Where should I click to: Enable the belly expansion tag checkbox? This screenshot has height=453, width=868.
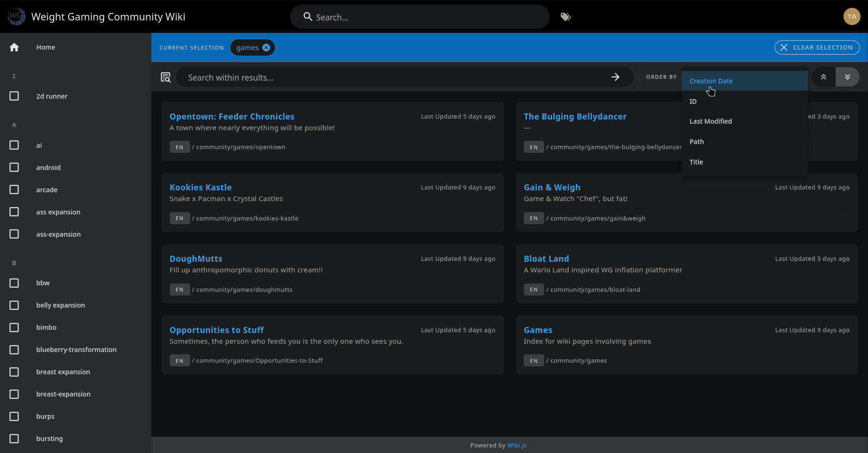point(14,305)
